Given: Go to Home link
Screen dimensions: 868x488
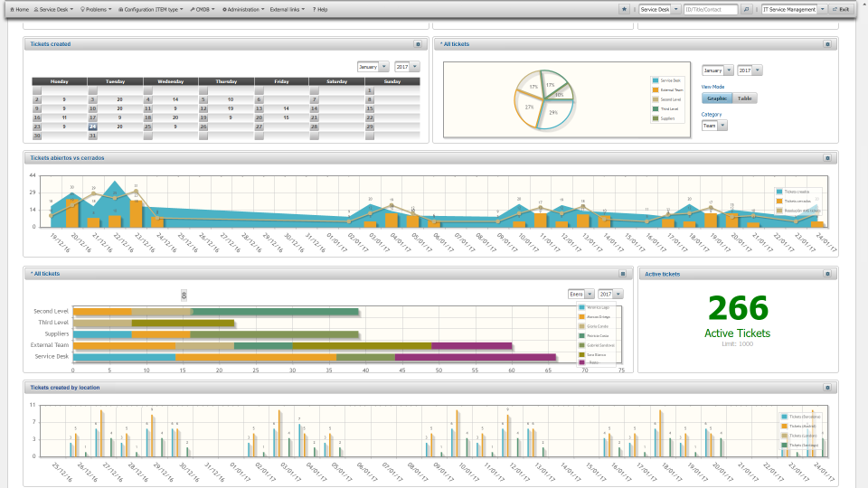Looking at the screenshot, I should 19,9.
